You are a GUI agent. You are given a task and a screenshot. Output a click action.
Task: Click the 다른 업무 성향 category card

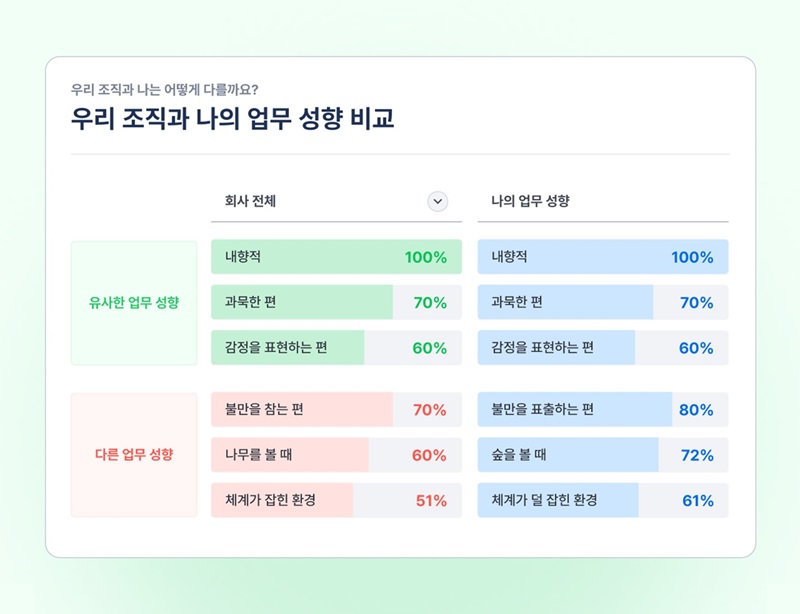(134, 455)
